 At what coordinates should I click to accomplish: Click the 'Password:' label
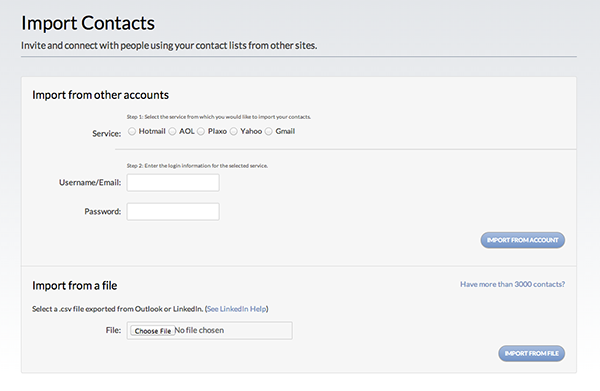coord(103,212)
